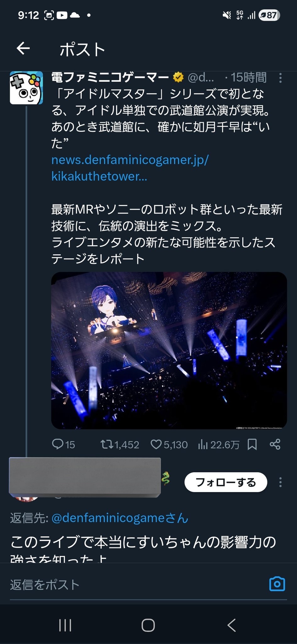Like the post with 5,130 hearts

tap(156, 444)
